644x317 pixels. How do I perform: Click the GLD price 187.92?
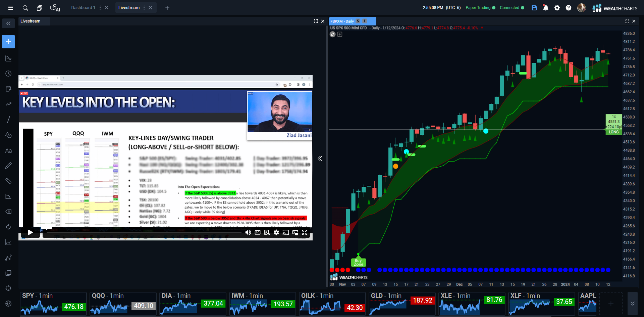pyautogui.click(x=423, y=301)
